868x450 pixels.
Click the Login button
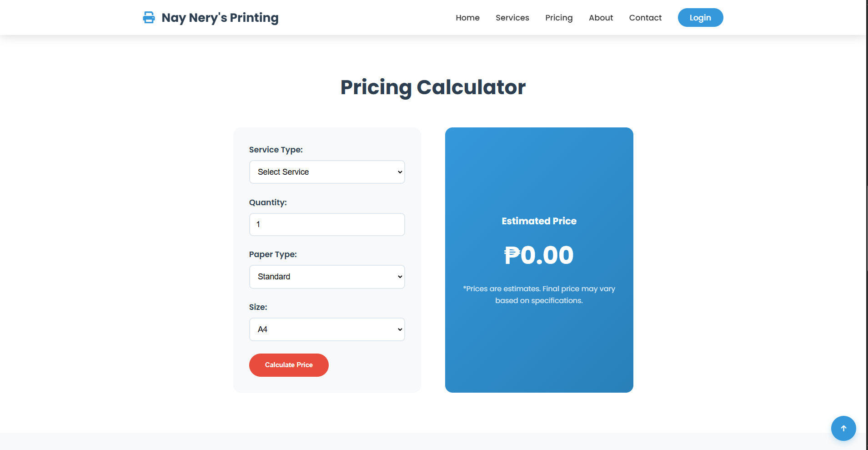click(700, 18)
